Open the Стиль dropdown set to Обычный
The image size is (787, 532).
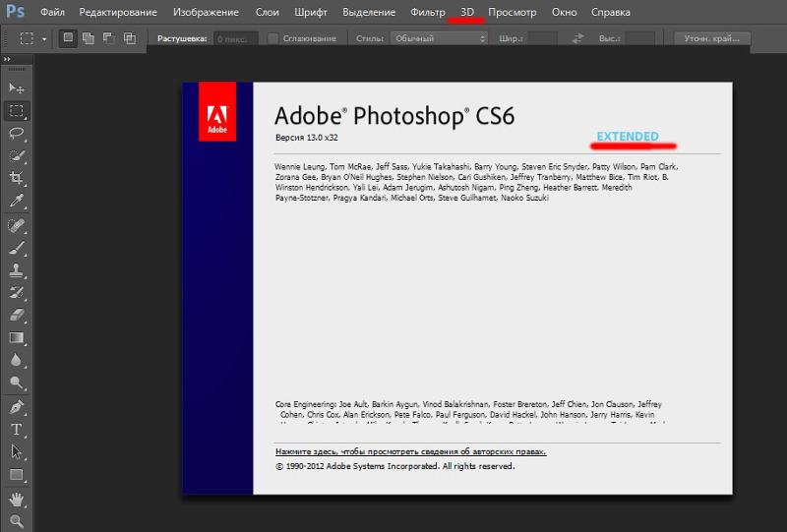[439, 38]
